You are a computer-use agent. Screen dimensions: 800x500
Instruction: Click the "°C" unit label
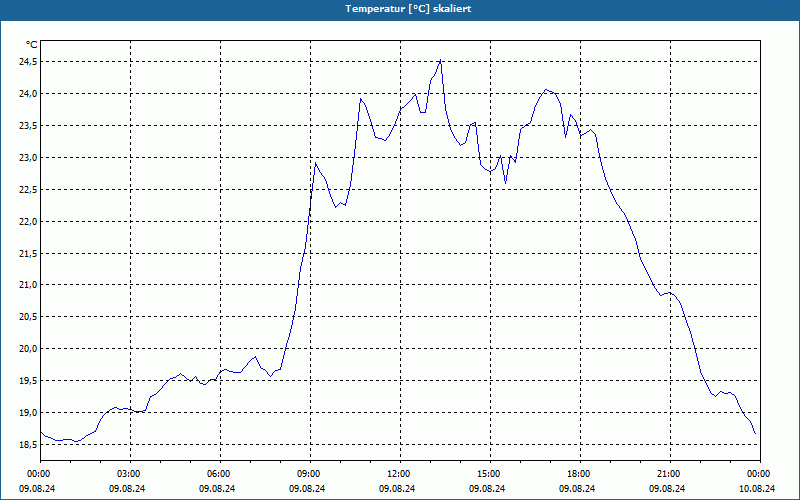pos(32,45)
